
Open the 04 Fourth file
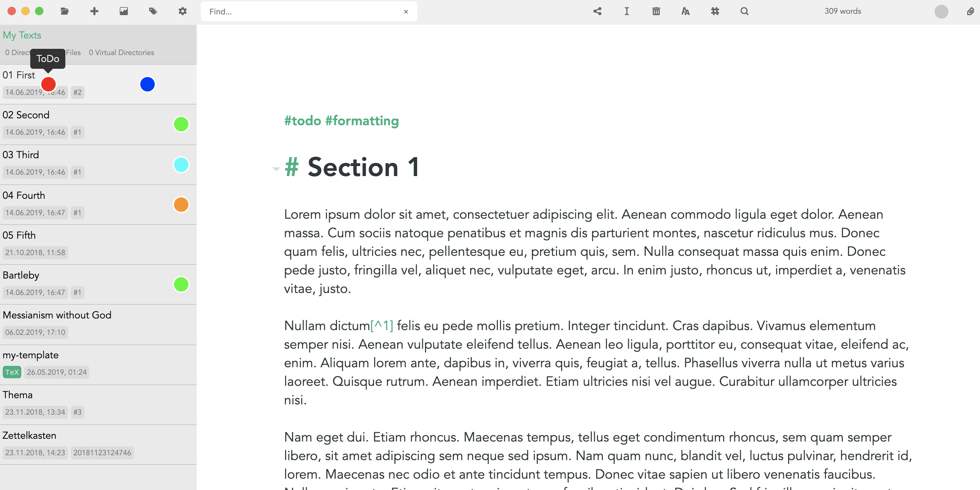click(x=98, y=205)
